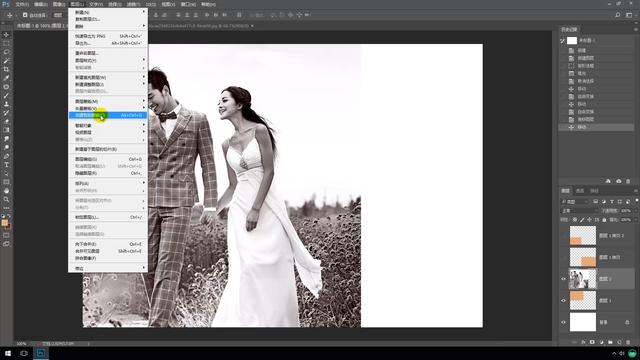Open layer filter type dropdown
This screenshot has width=640, height=360.
575,202
